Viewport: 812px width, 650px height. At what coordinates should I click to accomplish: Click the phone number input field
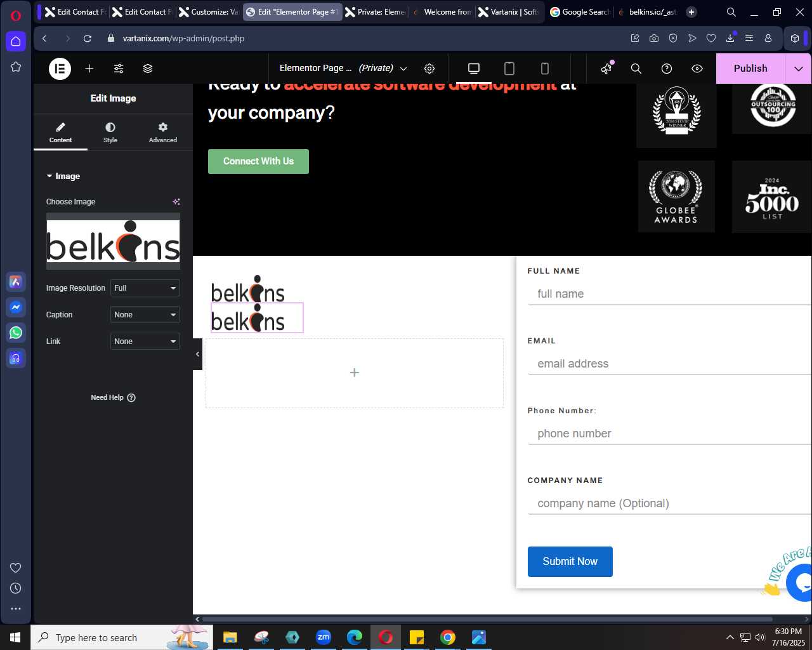(x=669, y=434)
